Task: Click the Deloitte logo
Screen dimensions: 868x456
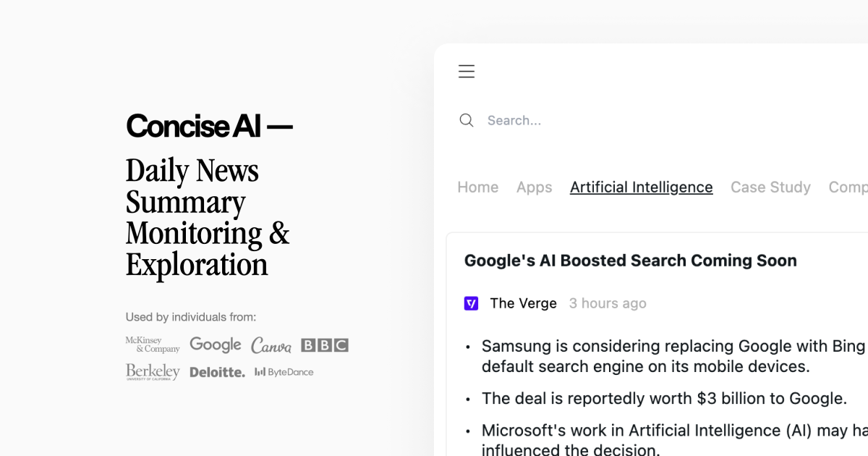Action: click(x=217, y=372)
